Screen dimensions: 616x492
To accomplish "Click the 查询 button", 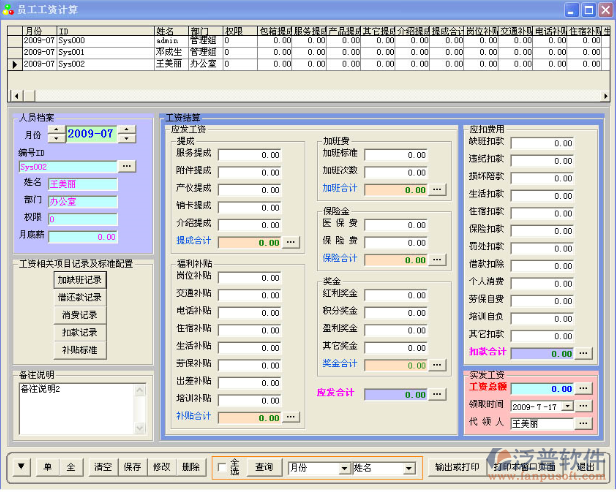I will pyautogui.click(x=264, y=467).
